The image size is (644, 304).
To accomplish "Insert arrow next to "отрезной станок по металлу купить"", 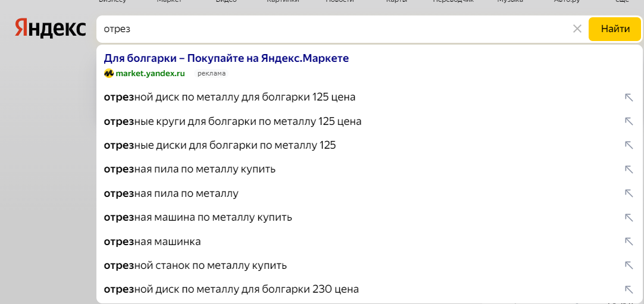I will click(x=629, y=265).
